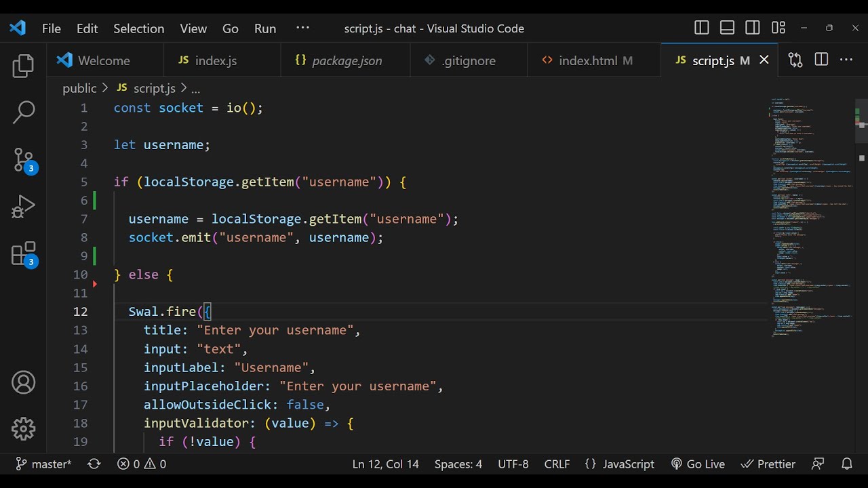Select JavaScript language mode in status bar
Screen dimensions: 868x488
(619, 464)
